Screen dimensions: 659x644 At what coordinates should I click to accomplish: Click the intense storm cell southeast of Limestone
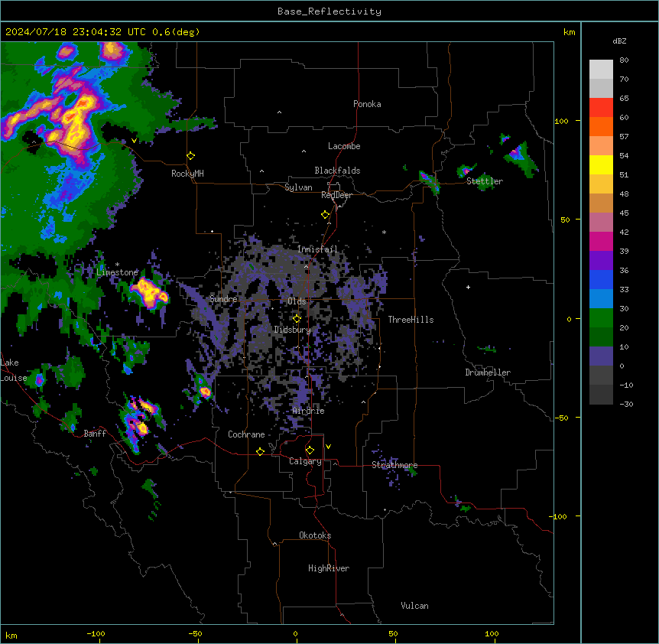[x=149, y=293]
